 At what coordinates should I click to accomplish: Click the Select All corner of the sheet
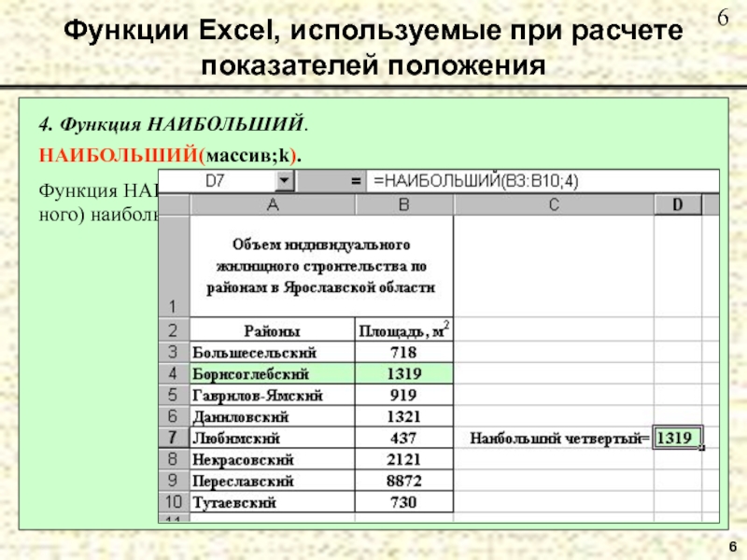(174, 204)
